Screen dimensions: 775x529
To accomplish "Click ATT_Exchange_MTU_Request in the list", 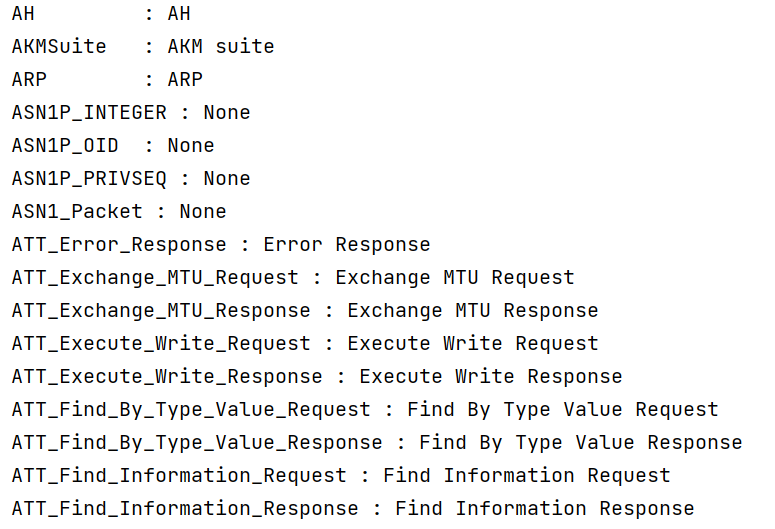I will [155, 278].
